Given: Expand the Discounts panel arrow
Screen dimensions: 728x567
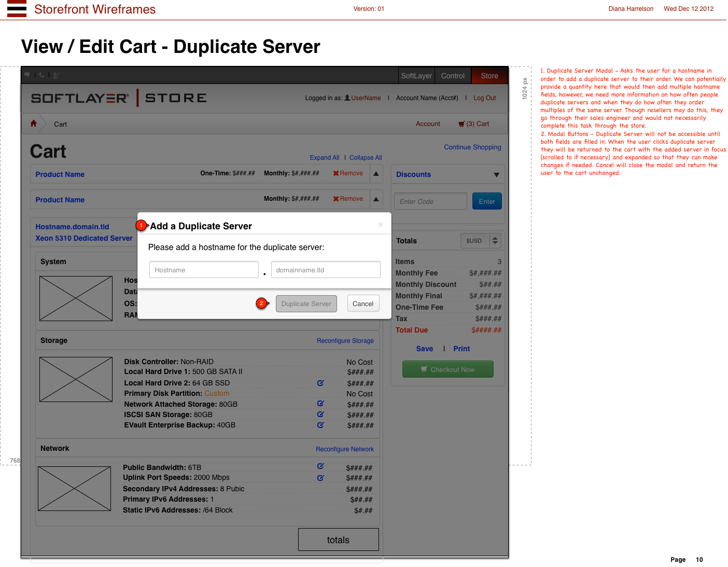Looking at the screenshot, I should point(496,175).
